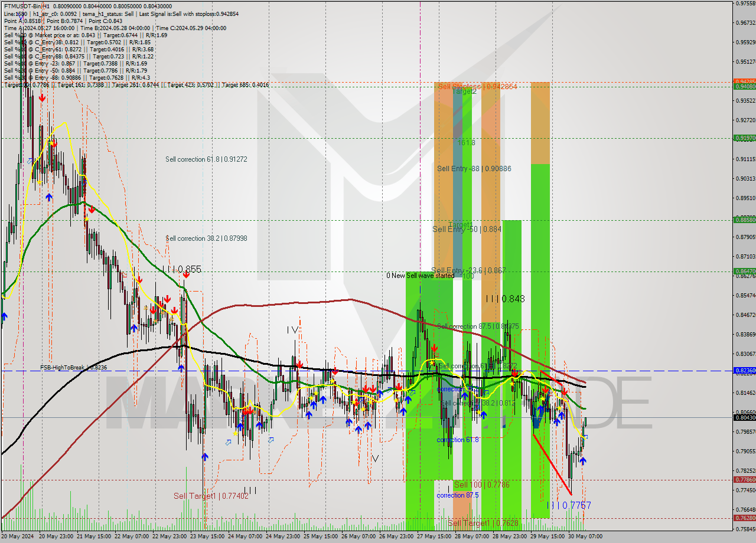The image size is (756, 543).
Task: Click the '21 May 15:00' time label
Action: pos(94,537)
